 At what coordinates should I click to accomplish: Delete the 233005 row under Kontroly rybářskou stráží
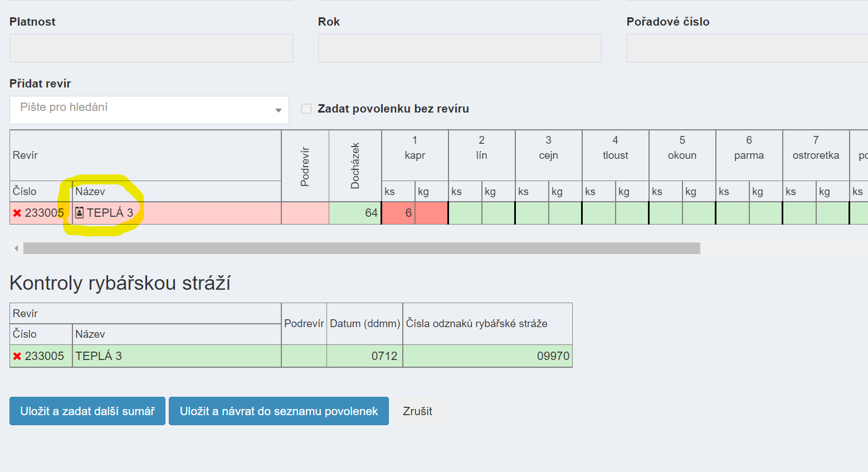[17, 356]
